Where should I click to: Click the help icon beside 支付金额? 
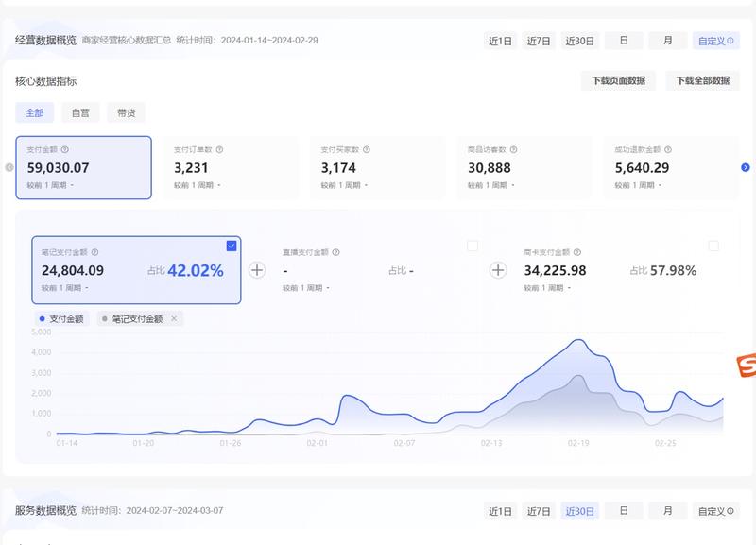[x=65, y=149]
